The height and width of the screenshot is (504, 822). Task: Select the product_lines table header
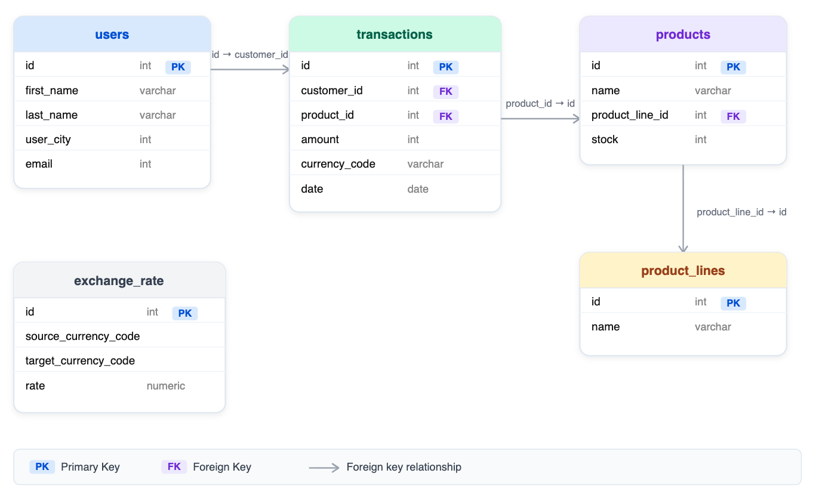click(x=683, y=270)
